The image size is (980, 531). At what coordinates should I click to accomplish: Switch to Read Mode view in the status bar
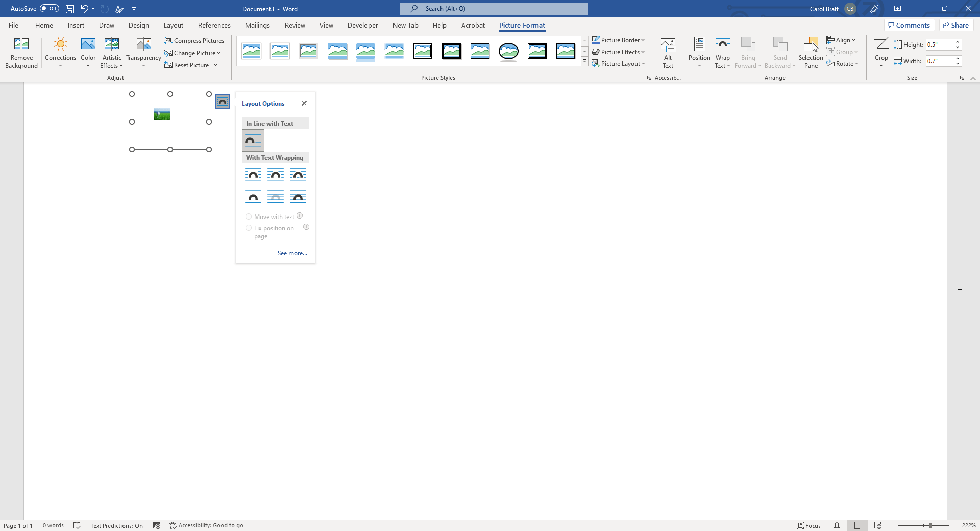point(837,525)
